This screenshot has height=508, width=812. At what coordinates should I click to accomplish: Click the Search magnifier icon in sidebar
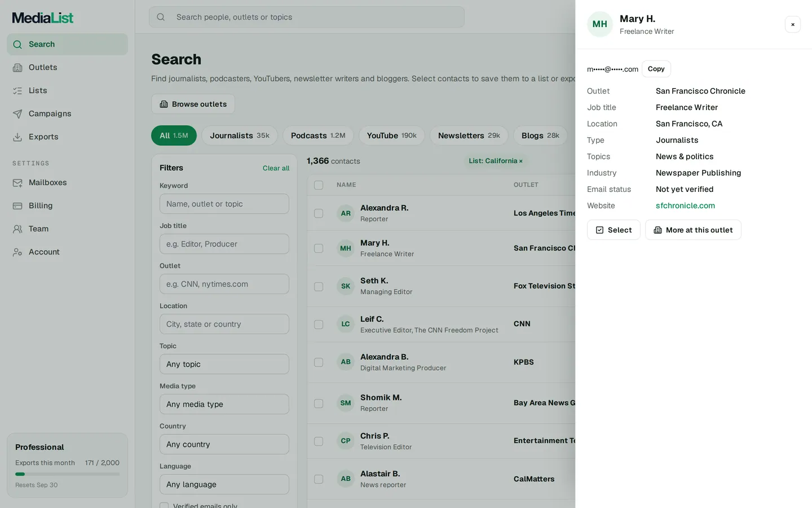point(17,45)
